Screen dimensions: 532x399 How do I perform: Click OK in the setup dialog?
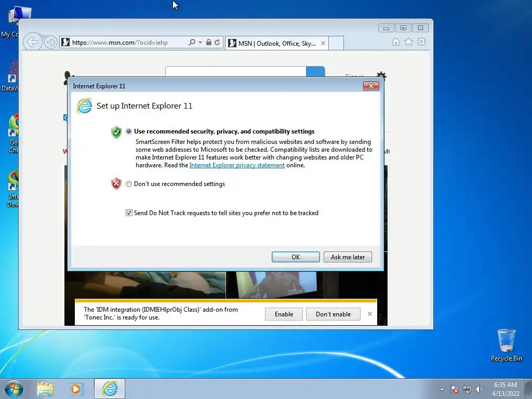click(x=296, y=257)
